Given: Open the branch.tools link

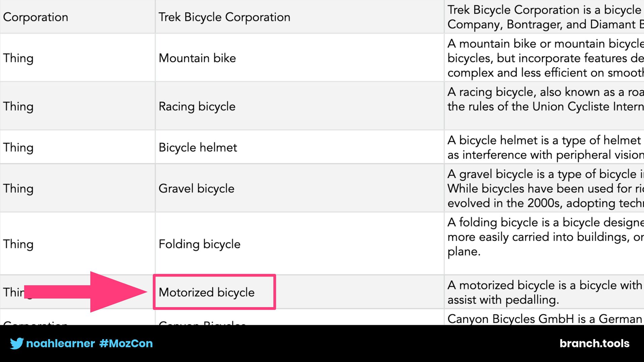Looking at the screenshot, I should point(594,344).
